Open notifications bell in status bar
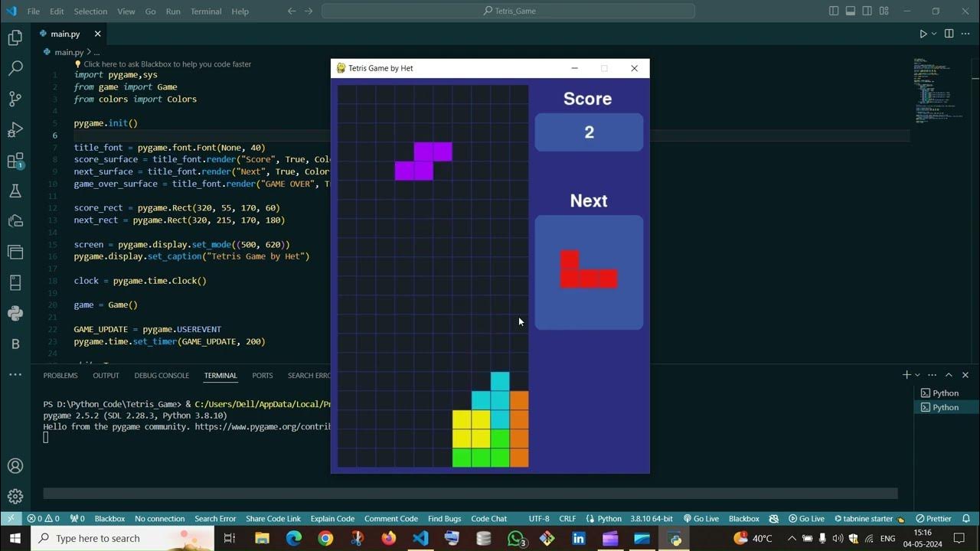The width and height of the screenshot is (980, 551). [966, 518]
